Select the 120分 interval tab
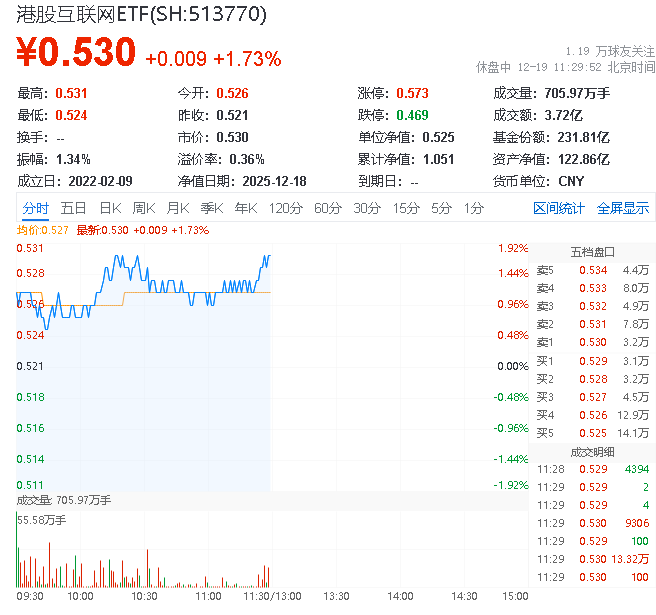The width and height of the screenshot is (656, 615). point(285,208)
